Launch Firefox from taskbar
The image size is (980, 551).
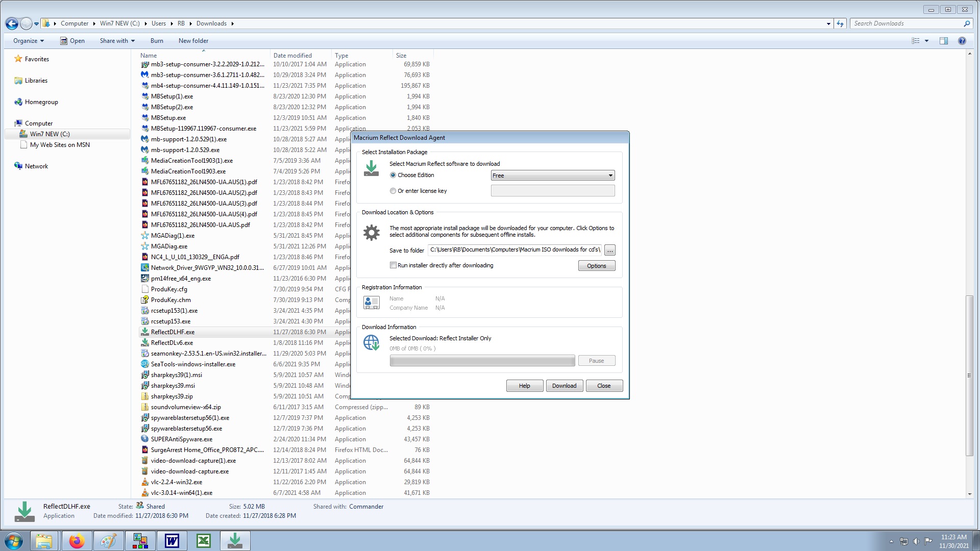pos(77,541)
